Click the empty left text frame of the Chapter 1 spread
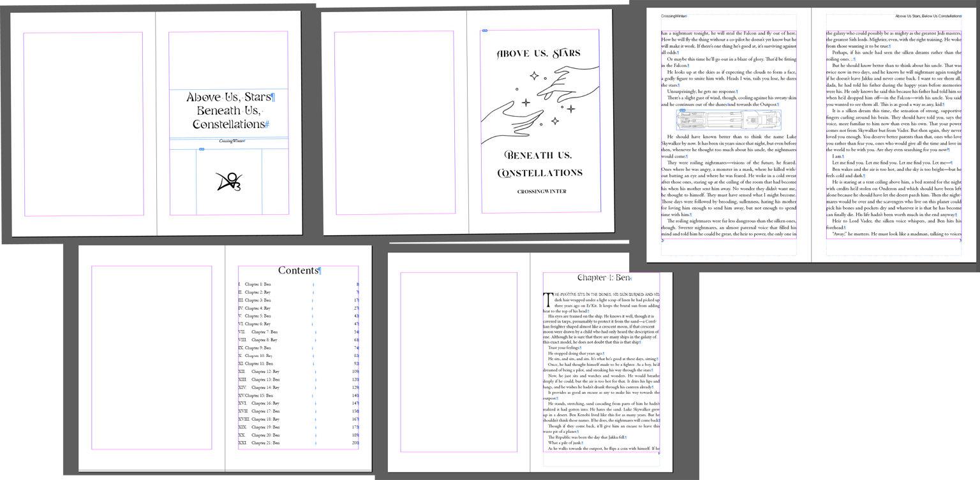Screen dimensions: 980x480 tap(459, 362)
